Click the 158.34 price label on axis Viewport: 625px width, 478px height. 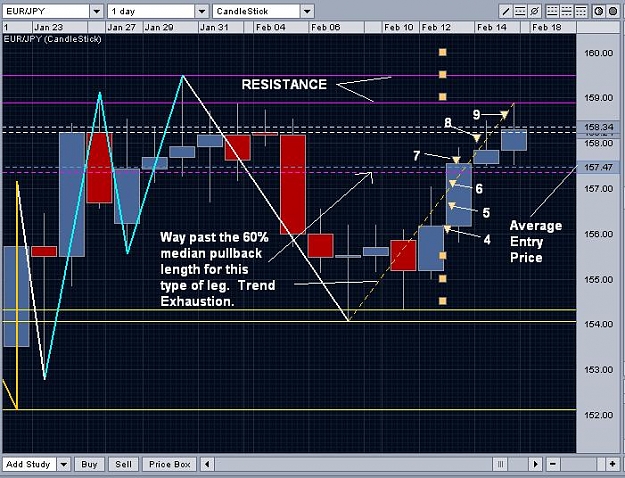pyautogui.click(x=598, y=127)
